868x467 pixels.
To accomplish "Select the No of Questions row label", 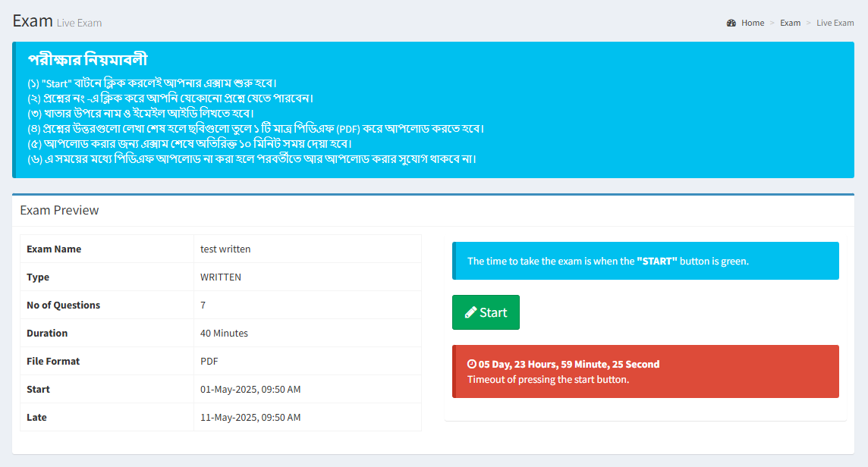I will point(63,305).
